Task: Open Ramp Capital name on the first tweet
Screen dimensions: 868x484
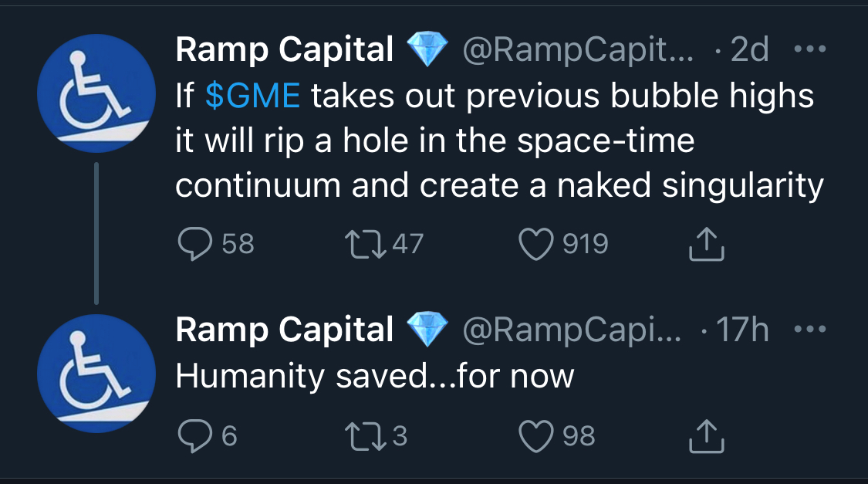Action: click(285, 50)
